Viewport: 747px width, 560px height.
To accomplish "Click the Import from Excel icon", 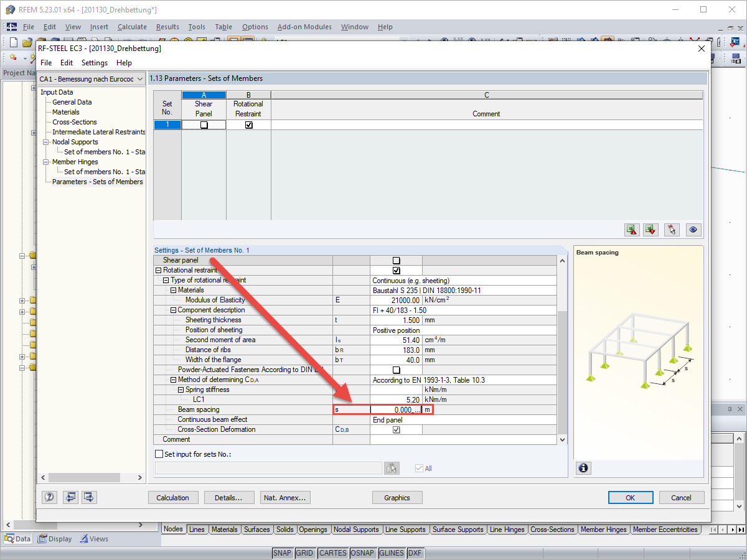I will pos(651,230).
